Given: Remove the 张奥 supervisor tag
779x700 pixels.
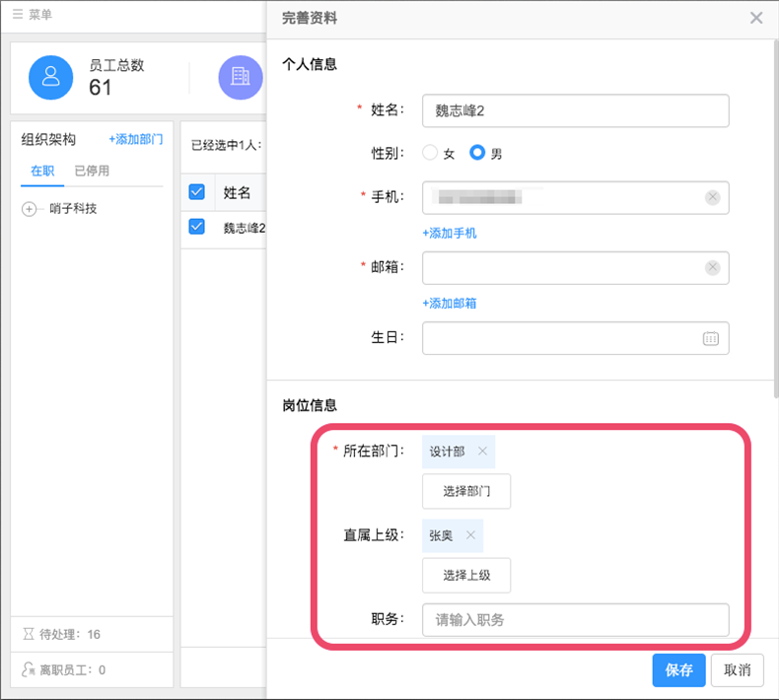Looking at the screenshot, I should click(470, 535).
